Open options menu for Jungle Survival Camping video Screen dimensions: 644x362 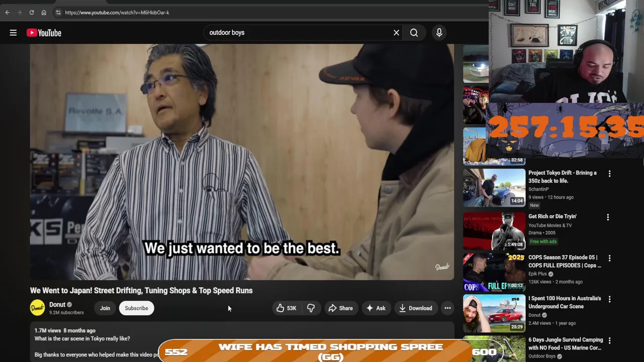[609, 341]
